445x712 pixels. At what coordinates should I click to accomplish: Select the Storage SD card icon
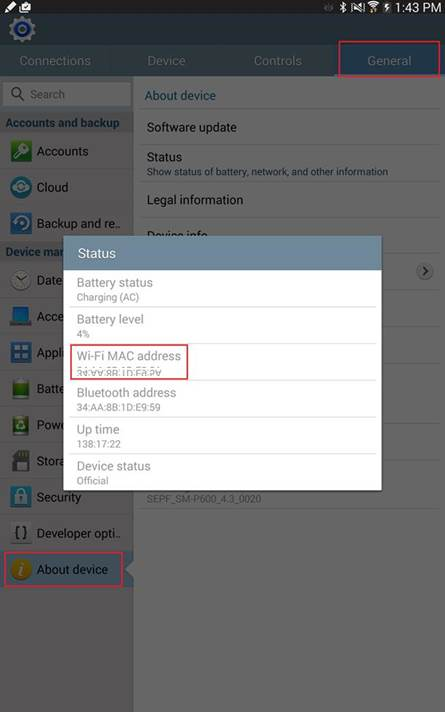[21, 460]
